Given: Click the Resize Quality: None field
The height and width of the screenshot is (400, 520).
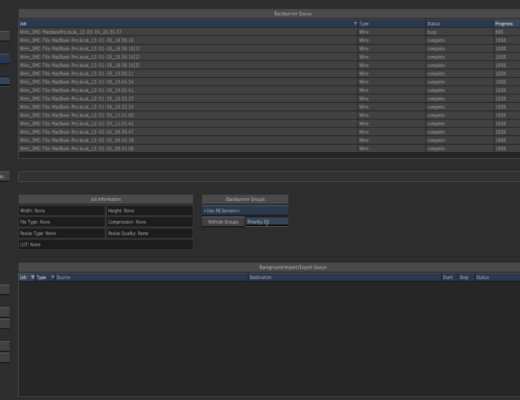Looking at the screenshot, I should click(150, 233).
